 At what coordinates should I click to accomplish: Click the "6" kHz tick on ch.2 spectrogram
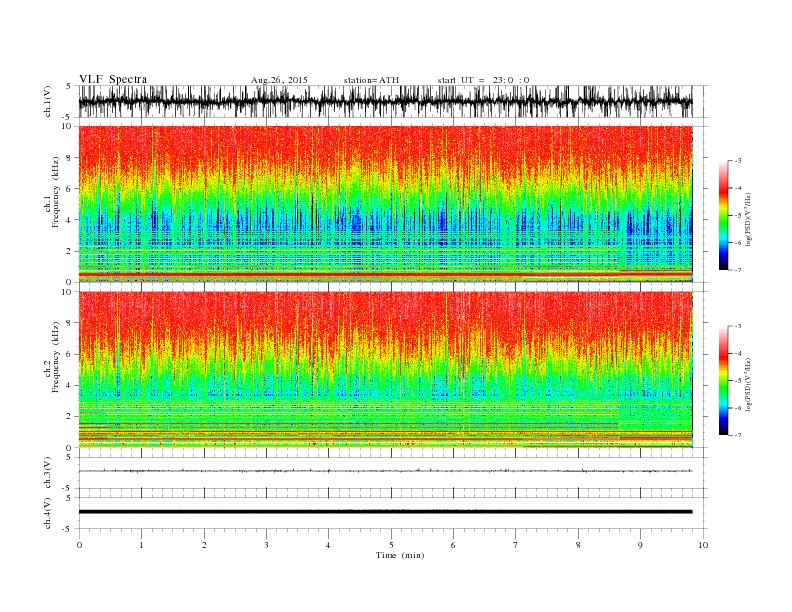pyautogui.click(x=70, y=354)
